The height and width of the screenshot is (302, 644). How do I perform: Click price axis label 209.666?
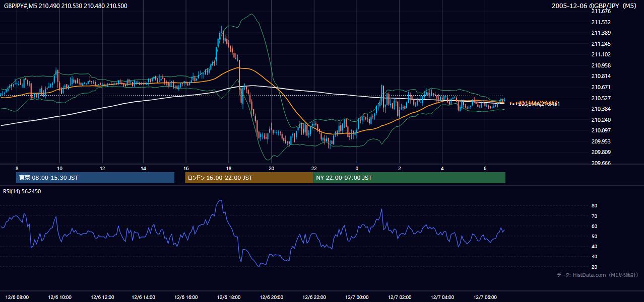[601, 163]
